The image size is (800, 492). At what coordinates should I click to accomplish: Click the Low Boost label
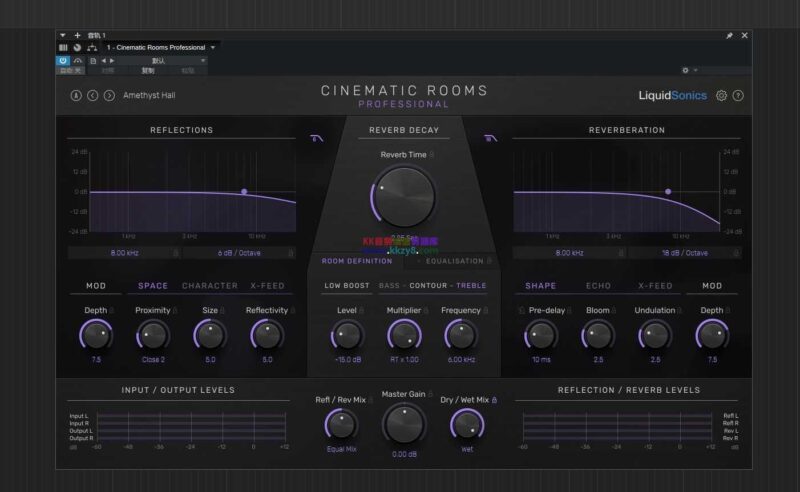[x=347, y=285]
